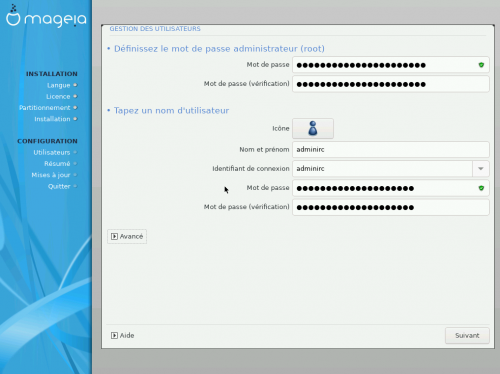Click the Icône label

click(281, 128)
